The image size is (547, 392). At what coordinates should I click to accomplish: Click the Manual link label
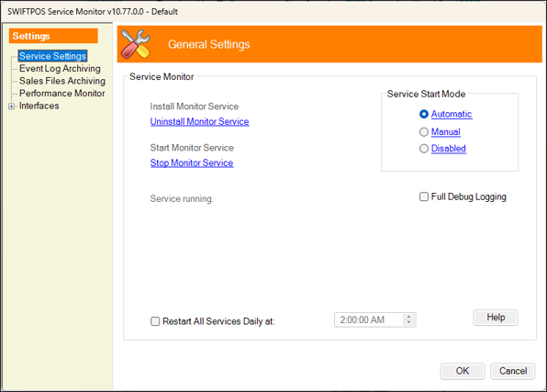[x=445, y=132]
